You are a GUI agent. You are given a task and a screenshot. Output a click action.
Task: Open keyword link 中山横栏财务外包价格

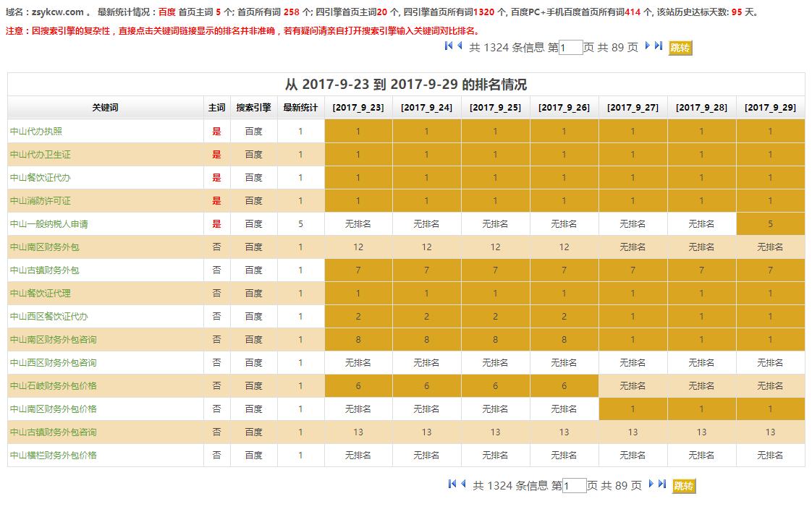click(x=54, y=456)
